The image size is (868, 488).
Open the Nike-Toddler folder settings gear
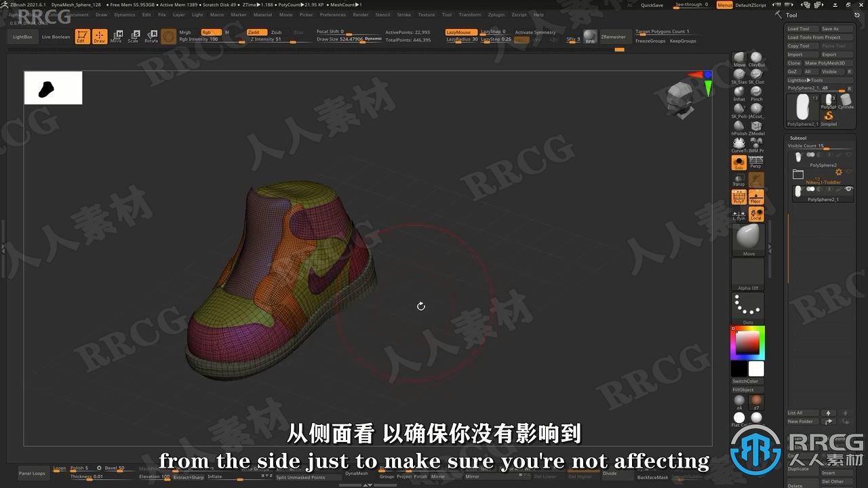(838, 172)
